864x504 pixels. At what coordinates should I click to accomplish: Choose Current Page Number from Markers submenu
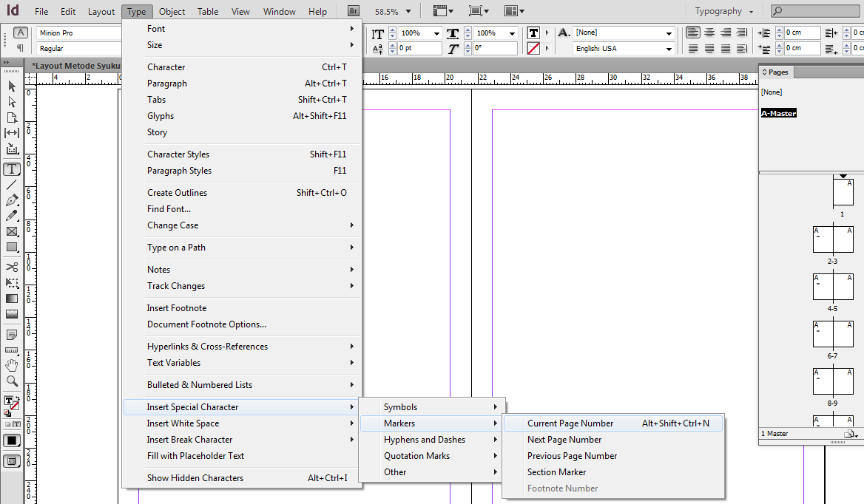click(x=570, y=423)
